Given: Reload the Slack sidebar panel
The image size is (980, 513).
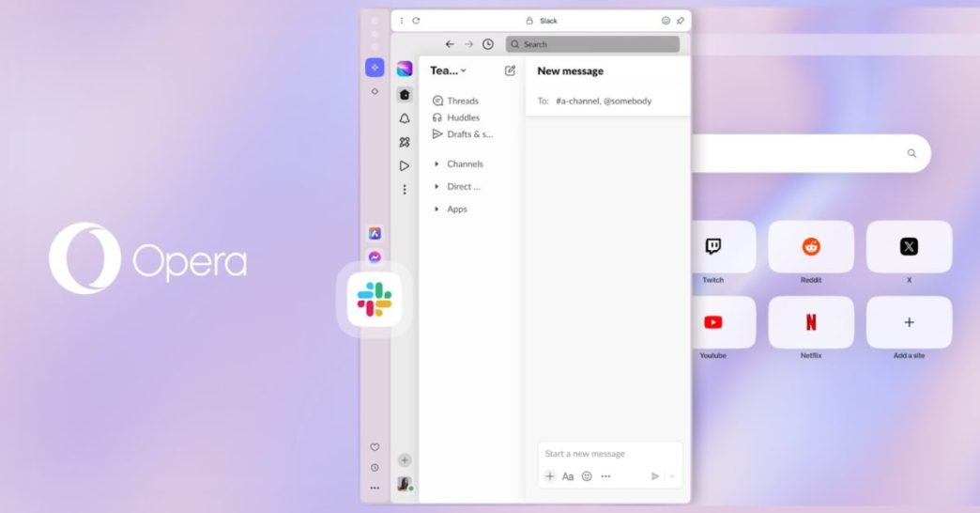Looking at the screenshot, I should 416,20.
